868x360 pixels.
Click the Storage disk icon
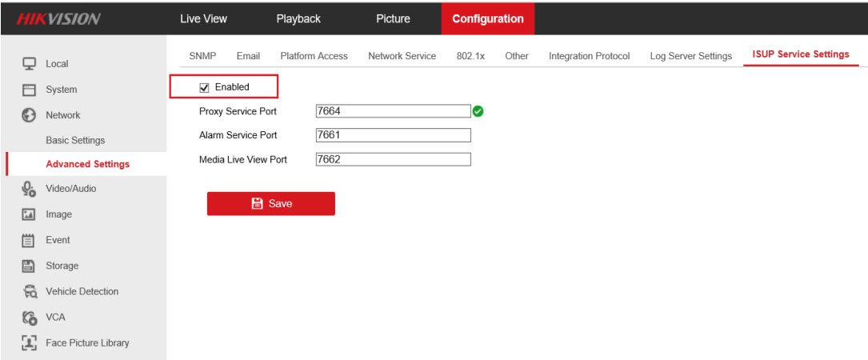[x=29, y=266]
